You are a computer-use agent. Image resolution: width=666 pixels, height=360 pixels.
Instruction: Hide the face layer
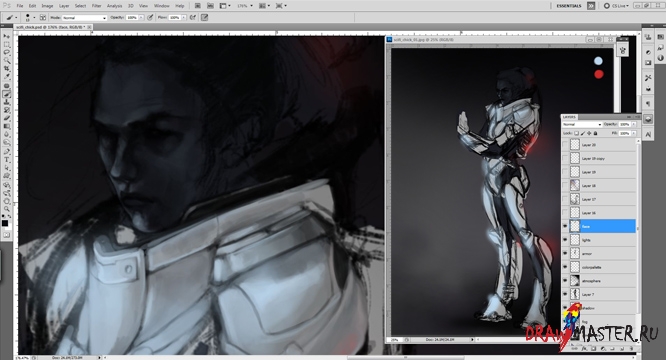[x=565, y=226]
